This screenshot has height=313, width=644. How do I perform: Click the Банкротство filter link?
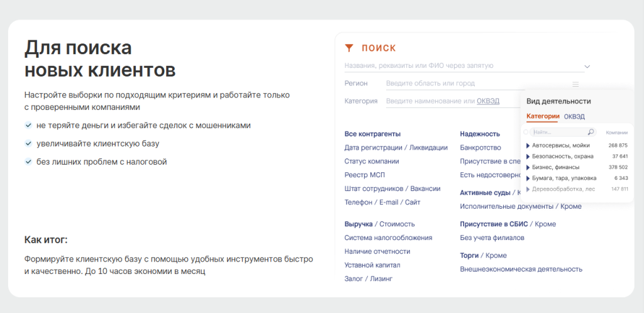(x=480, y=148)
